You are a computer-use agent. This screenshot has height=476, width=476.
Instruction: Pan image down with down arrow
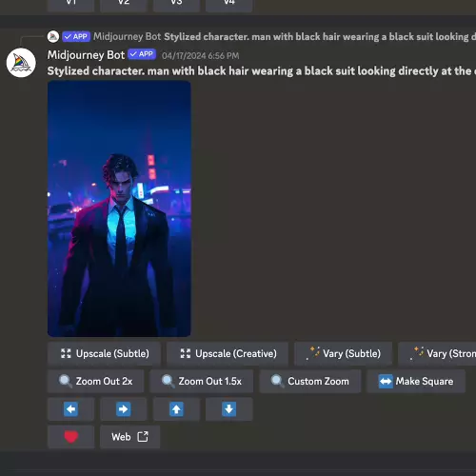tap(229, 409)
